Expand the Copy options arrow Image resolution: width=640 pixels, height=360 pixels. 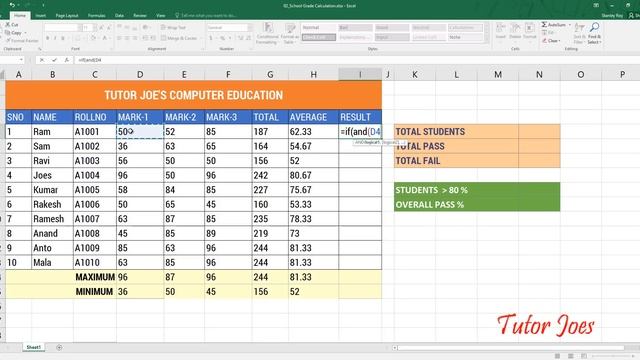point(25,33)
